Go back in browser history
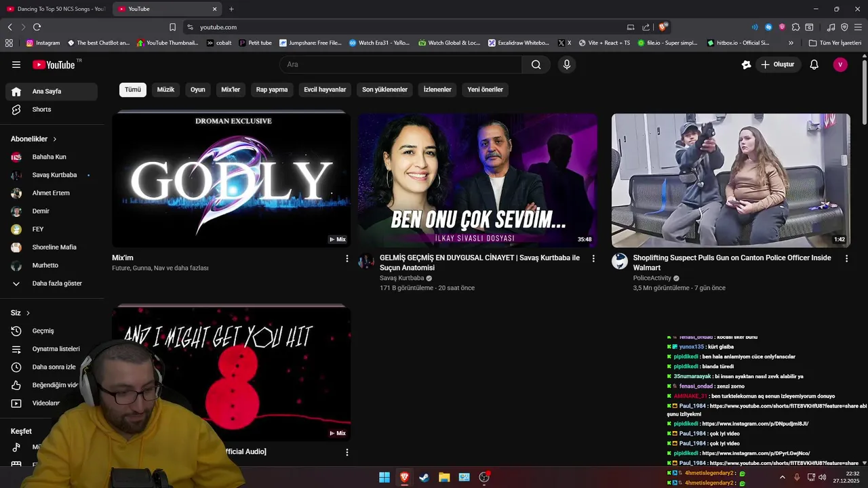 click(x=9, y=27)
